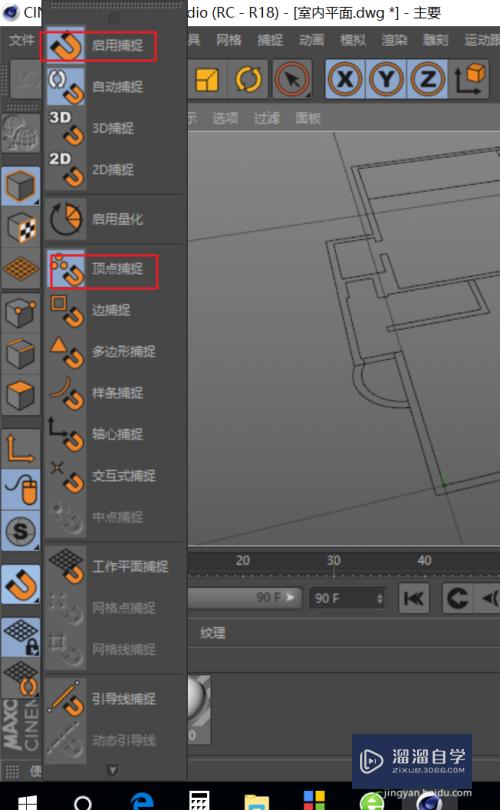This screenshot has width=500, height=810.
Task: Select Polygons mode icon
Action: point(21,395)
